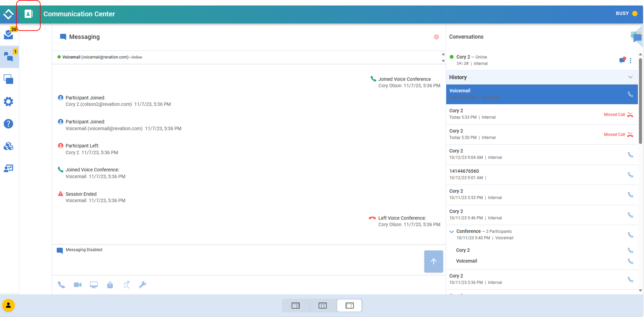
Task: Open the contacts directory icon
Action: pyautogui.click(x=28, y=14)
